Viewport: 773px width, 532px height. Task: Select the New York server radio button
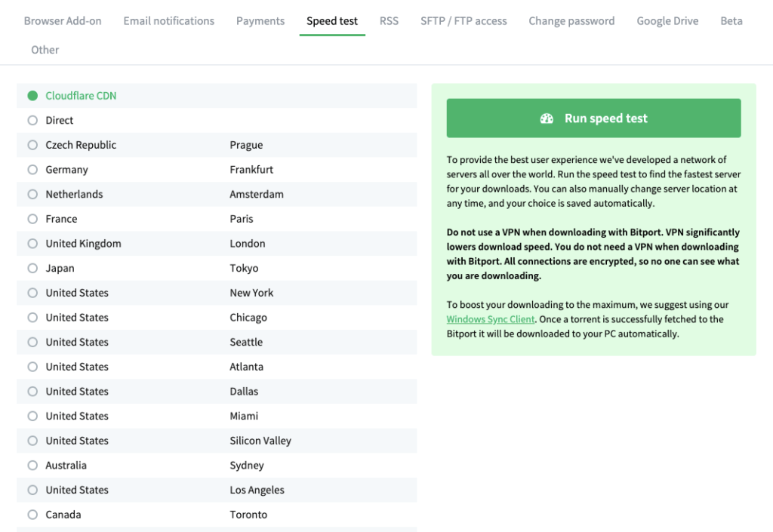[x=32, y=293]
